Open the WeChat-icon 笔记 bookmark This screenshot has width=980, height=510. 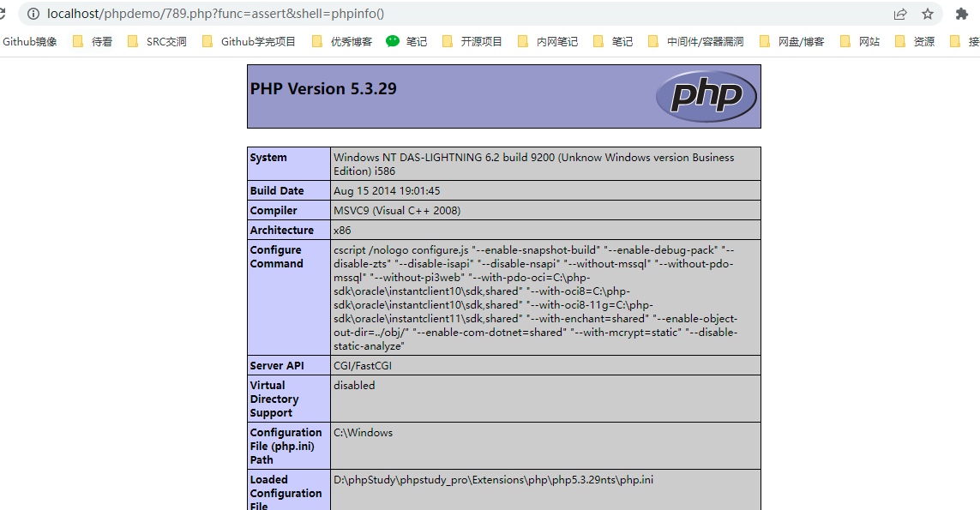[407, 42]
